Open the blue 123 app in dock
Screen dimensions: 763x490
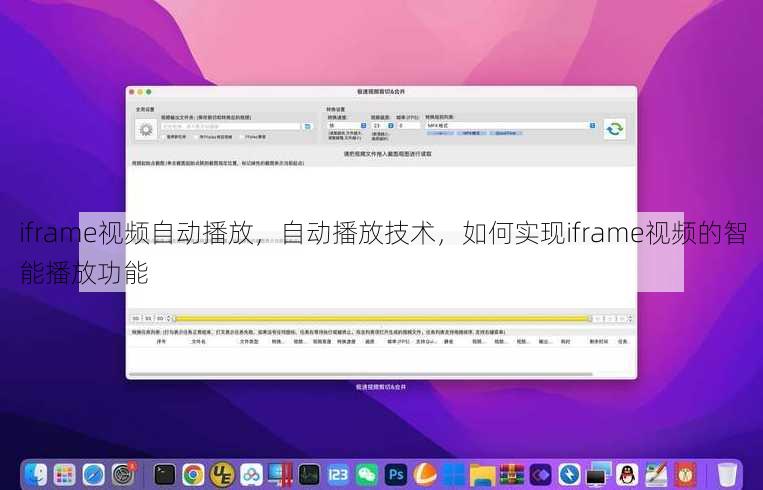click(x=338, y=474)
